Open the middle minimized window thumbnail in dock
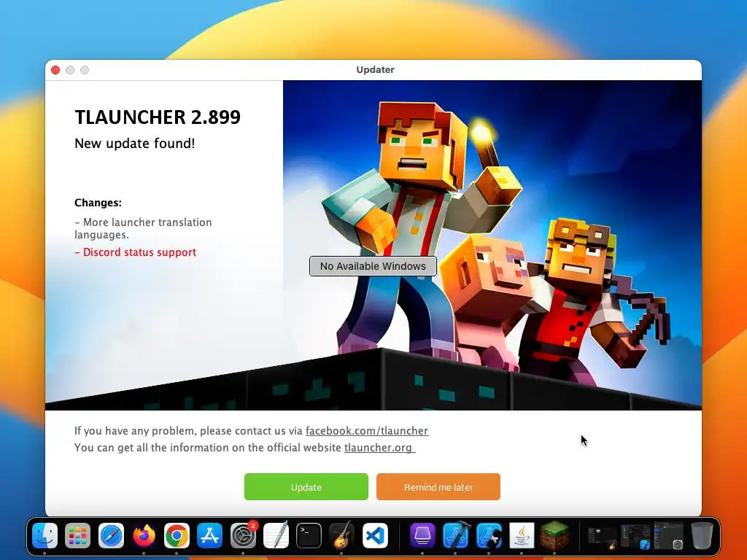747x560 pixels. [x=635, y=537]
